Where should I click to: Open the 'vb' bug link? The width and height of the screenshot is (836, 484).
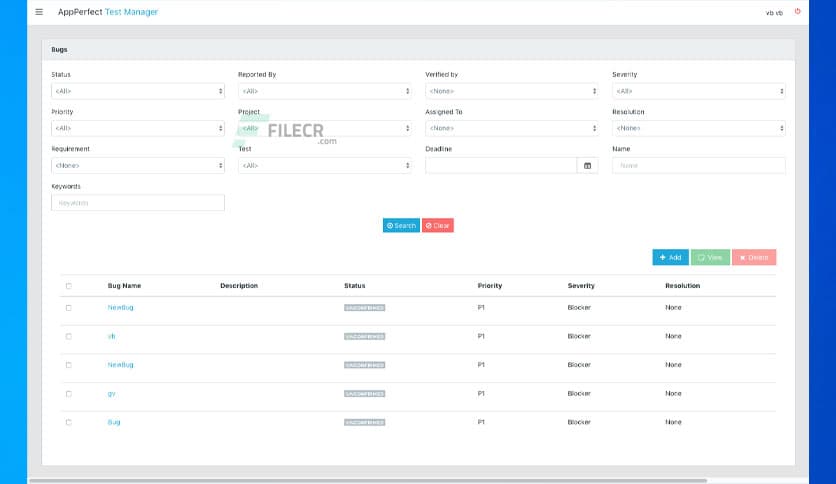tap(111, 336)
